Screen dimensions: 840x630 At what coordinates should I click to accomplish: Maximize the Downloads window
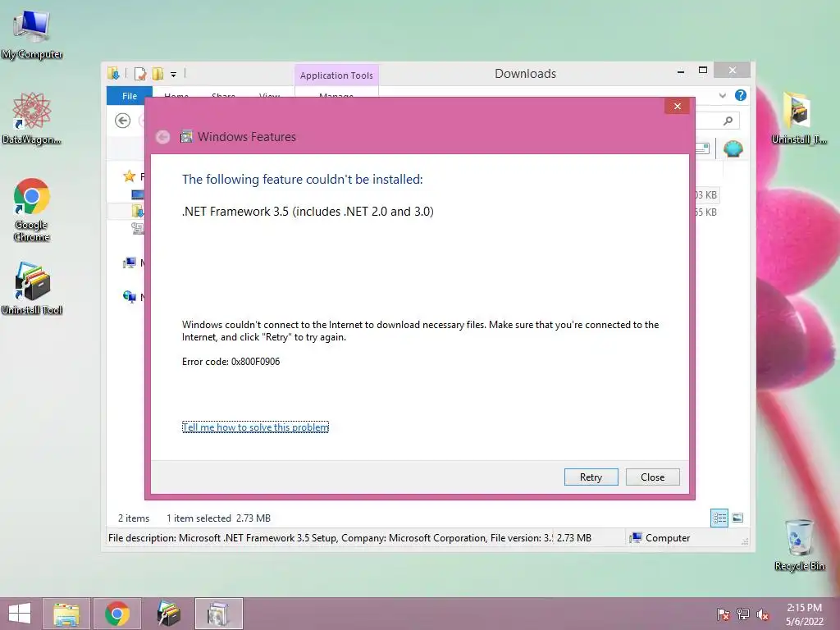(x=703, y=71)
